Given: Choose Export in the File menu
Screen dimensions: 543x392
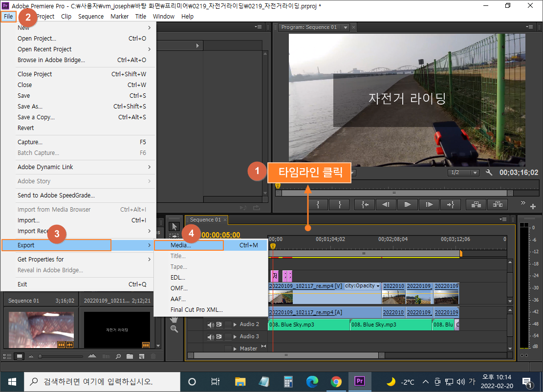Looking at the screenshot, I should [x=78, y=245].
